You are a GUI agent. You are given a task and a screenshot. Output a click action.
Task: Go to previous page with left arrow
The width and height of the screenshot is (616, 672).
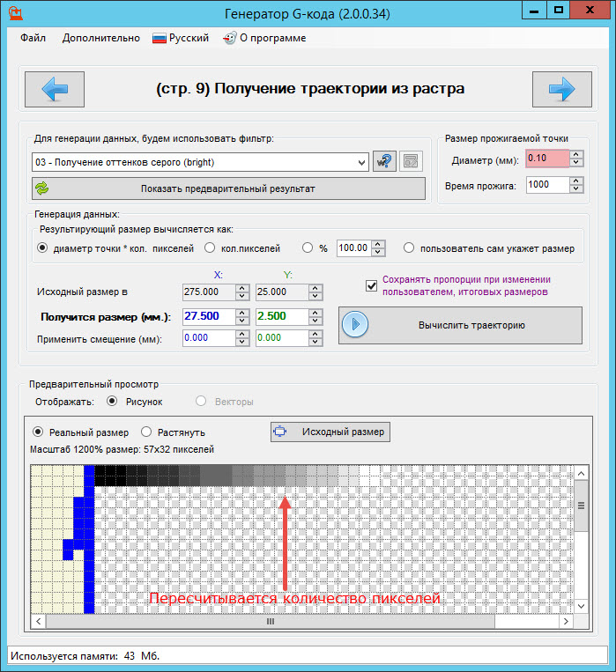point(55,89)
